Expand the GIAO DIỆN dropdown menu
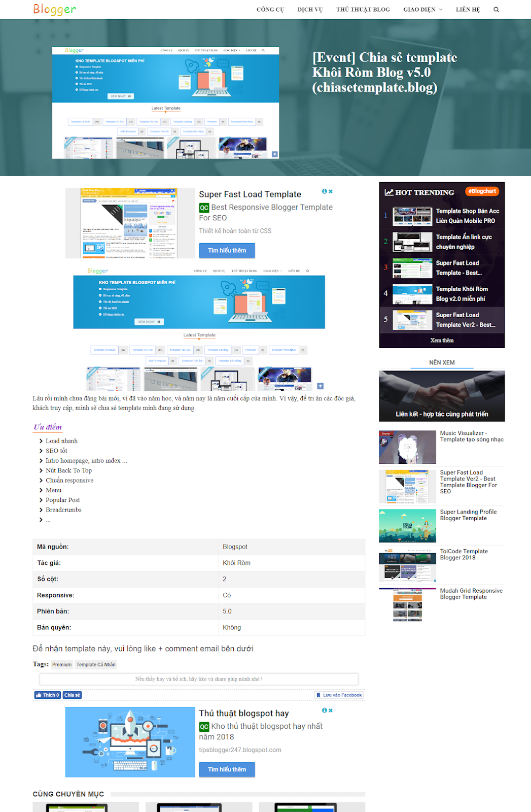 click(x=423, y=9)
